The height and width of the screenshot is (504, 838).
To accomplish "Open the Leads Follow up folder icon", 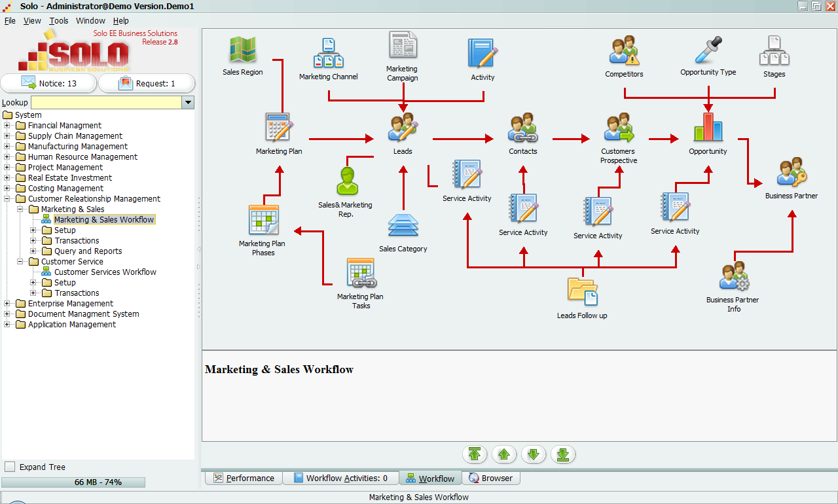I will pos(582,292).
